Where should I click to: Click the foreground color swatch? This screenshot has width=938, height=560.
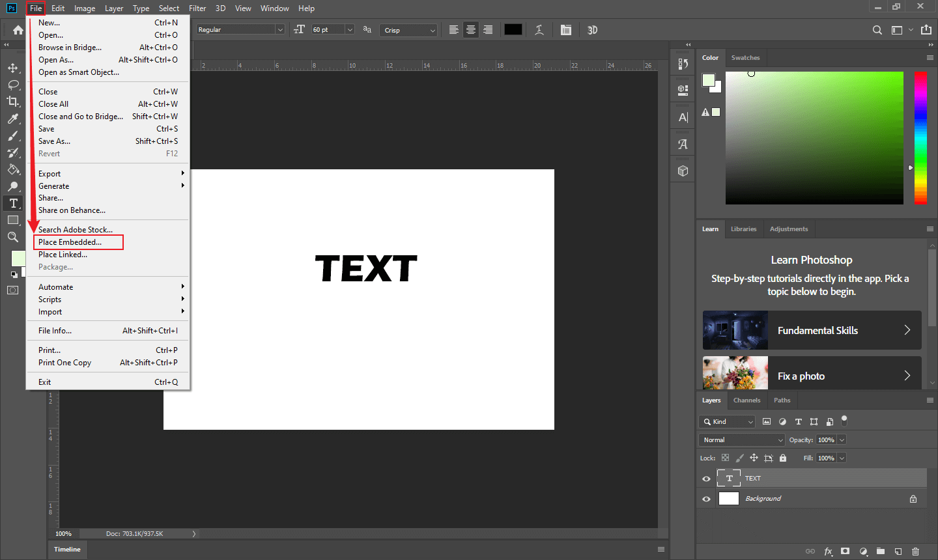(18, 258)
